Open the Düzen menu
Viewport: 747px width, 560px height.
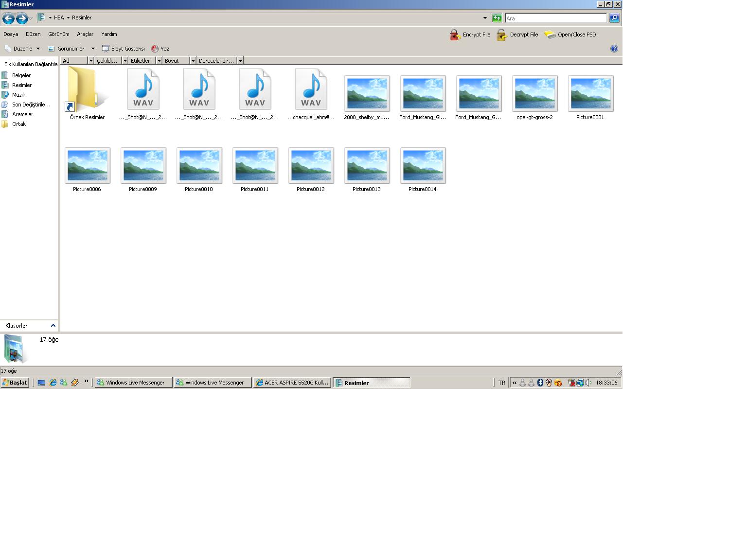33,34
